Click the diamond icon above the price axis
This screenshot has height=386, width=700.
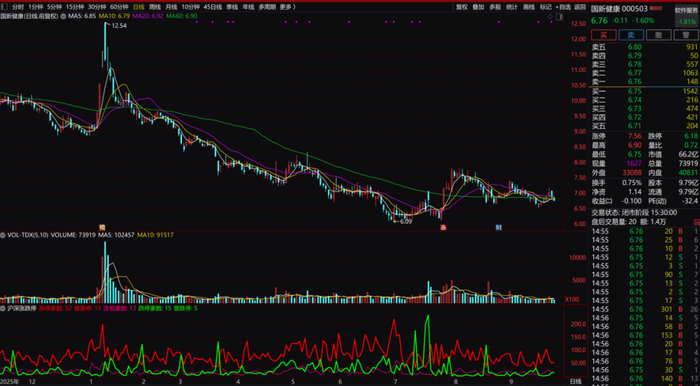[550, 17]
